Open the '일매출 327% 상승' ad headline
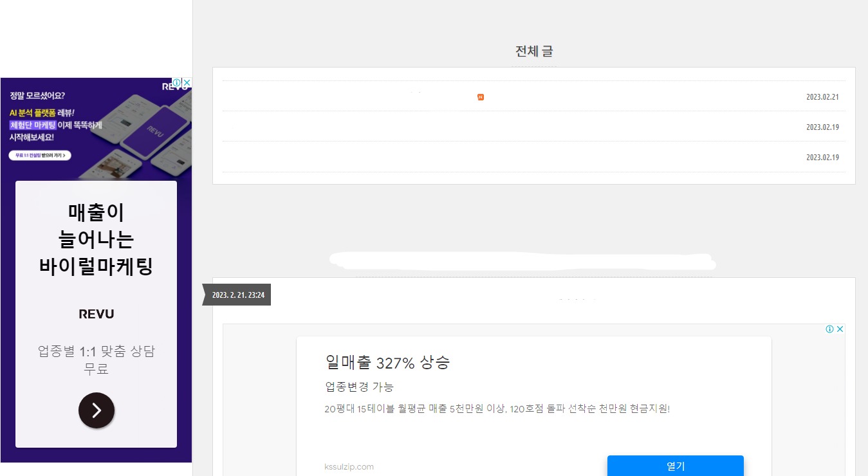 [388, 362]
